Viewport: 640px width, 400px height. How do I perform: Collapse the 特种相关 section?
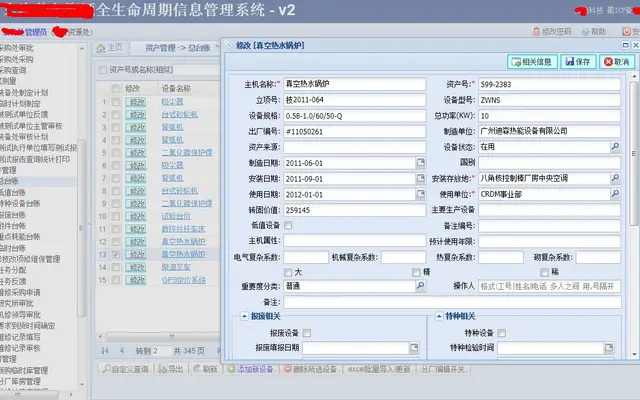tap(439, 316)
